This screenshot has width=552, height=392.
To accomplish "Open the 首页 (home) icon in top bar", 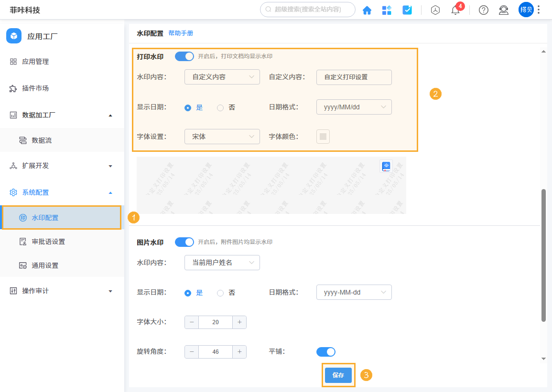I will (x=367, y=10).
